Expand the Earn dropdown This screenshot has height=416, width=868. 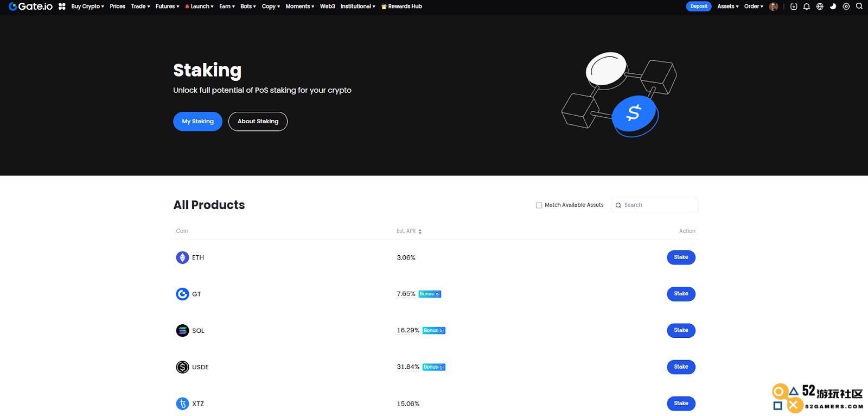pyautogui.click(x=227, y=7)
